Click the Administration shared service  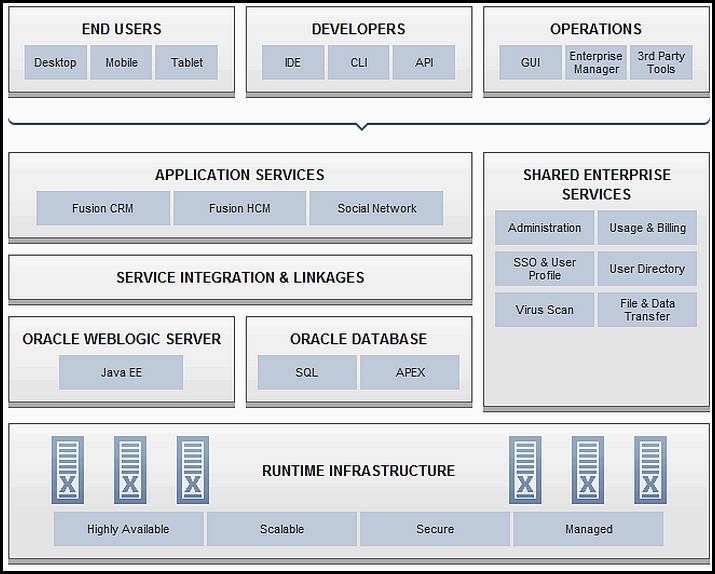[544, 228]
